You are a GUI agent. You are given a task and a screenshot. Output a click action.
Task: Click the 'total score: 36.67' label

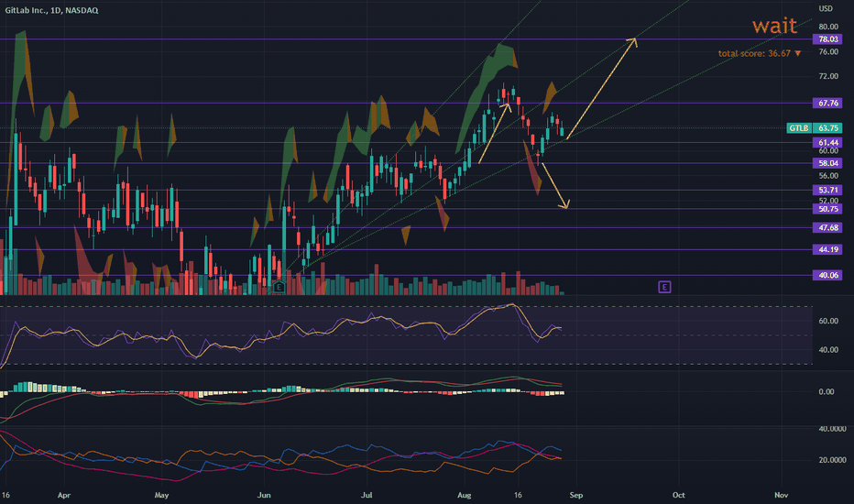(x=754, y=53)
